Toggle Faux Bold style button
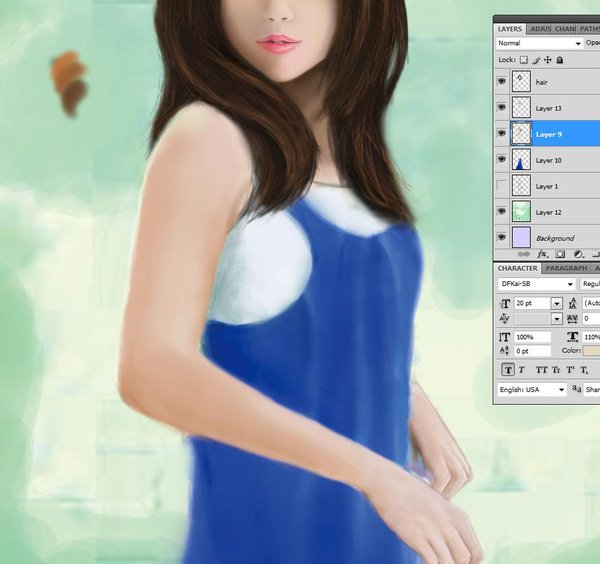This screenshot has height=564, width=600. pyautogui.click(x=508, y=370)
